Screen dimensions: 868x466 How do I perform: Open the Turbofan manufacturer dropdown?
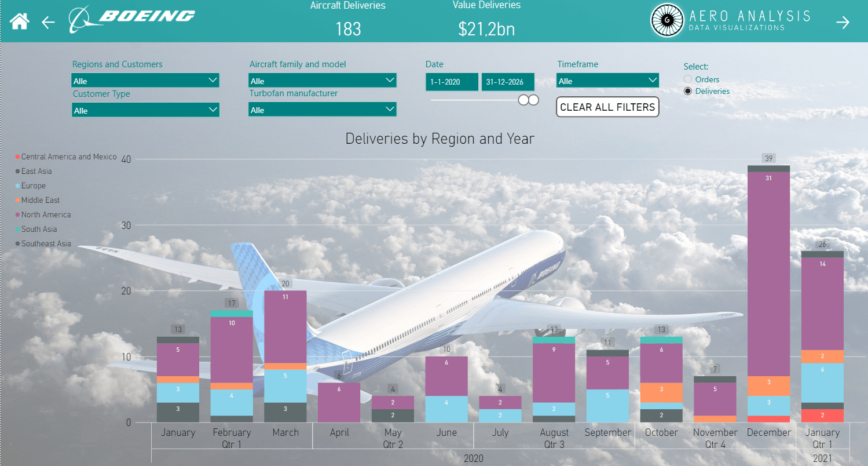(x=323, y=109)
